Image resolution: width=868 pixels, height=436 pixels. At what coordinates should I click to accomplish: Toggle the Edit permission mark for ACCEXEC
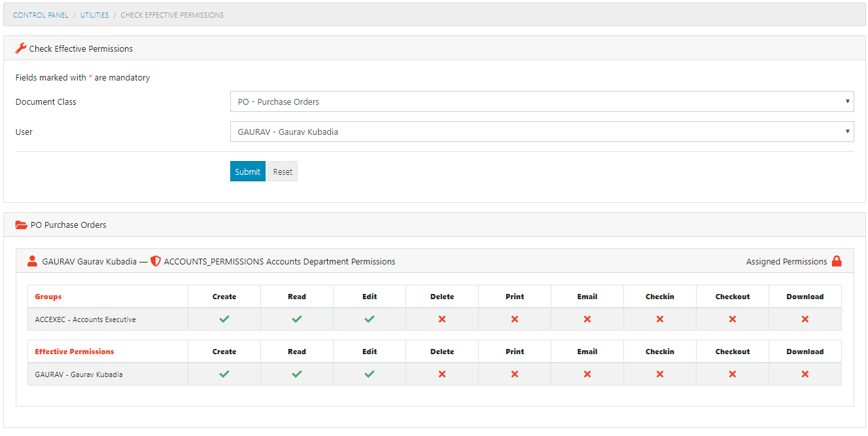(x=369, y=319)
